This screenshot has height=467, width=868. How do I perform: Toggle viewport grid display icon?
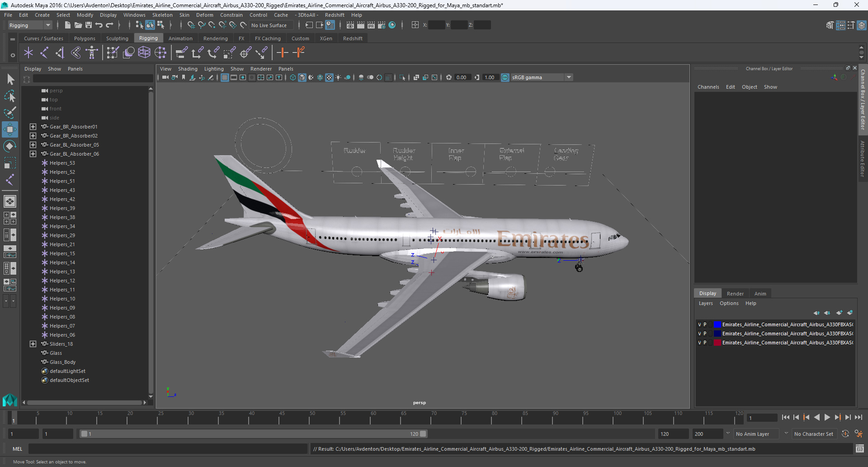pyautogui.click(x=225, y=77)
